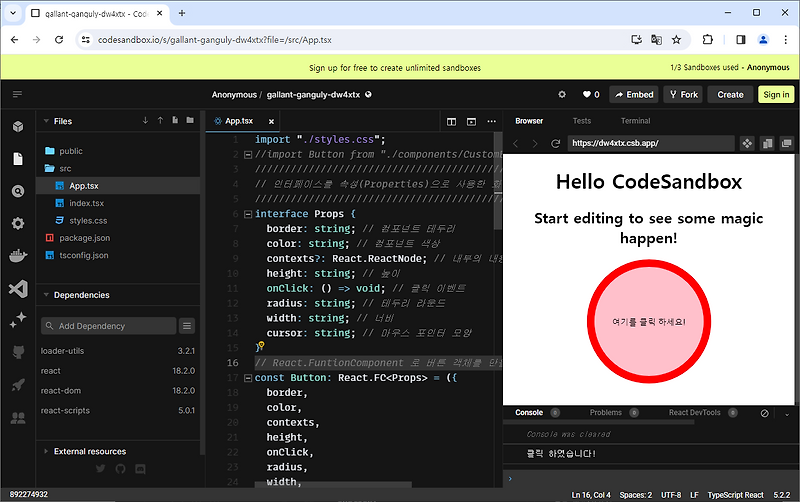Split the editor with the columns icon
This screenshot has height=502, width=800.
pyautogui.click(x=452, y=121)
